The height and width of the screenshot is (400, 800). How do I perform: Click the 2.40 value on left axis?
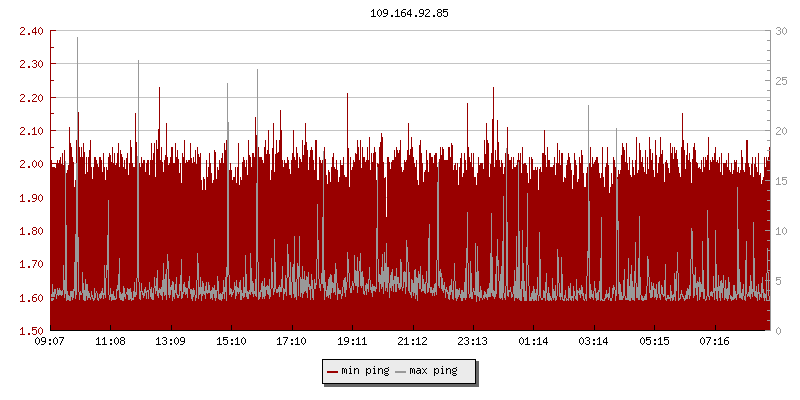point(31,31)
